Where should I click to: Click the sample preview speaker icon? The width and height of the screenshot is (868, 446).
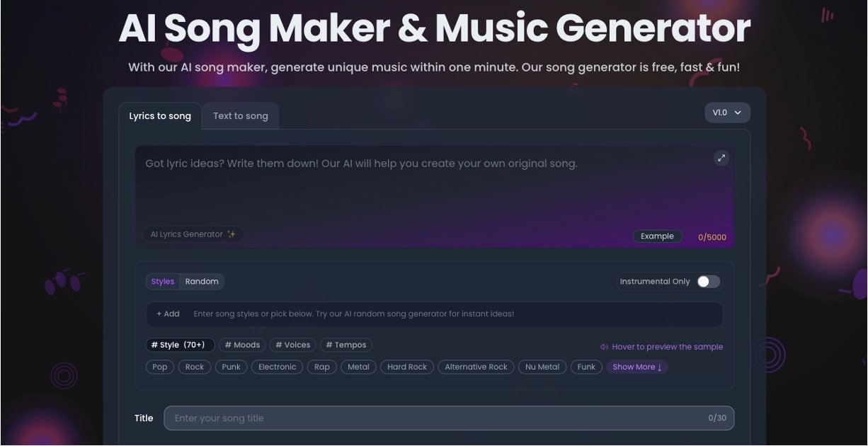[603, 346]
